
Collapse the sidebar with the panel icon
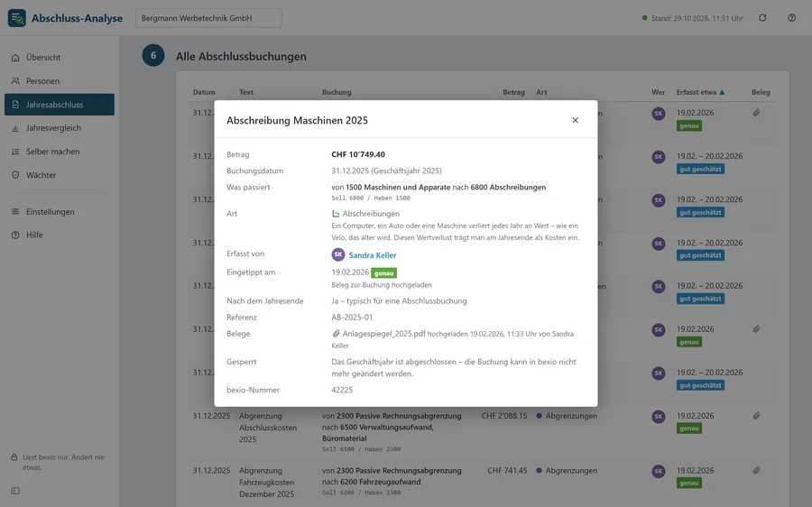15,491
